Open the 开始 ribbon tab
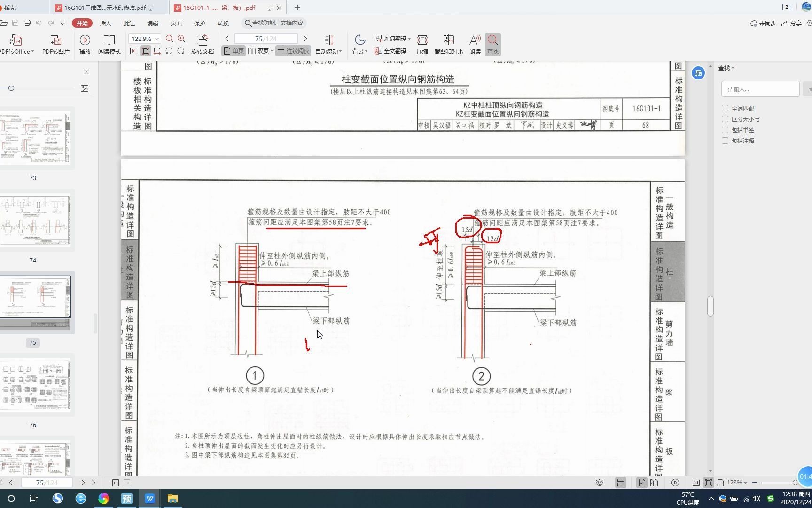The height and width of the screenshot is (508, 812). click(82, 23)
